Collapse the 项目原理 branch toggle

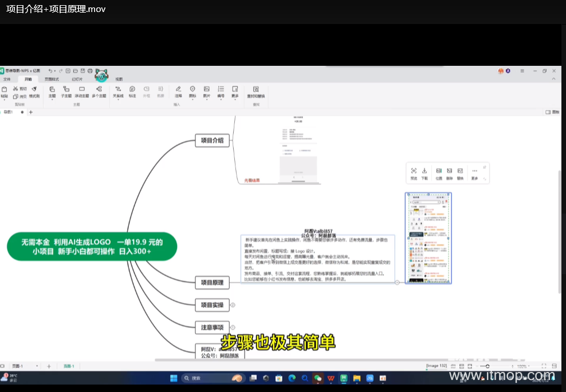[397, 282]
